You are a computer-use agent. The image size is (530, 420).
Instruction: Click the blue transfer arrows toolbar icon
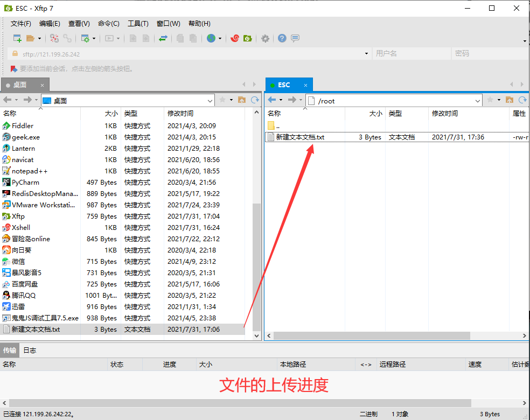point(164,38)
